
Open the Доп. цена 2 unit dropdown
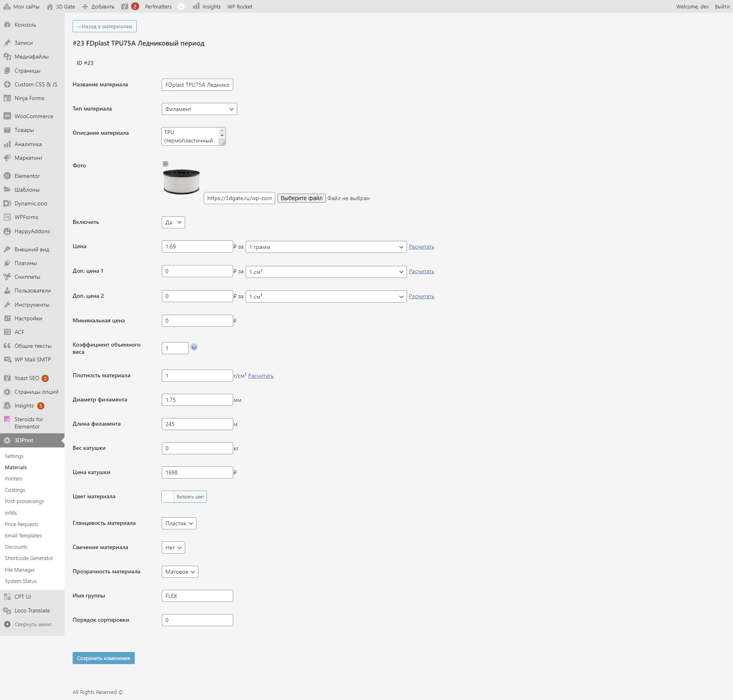(326, 297)
